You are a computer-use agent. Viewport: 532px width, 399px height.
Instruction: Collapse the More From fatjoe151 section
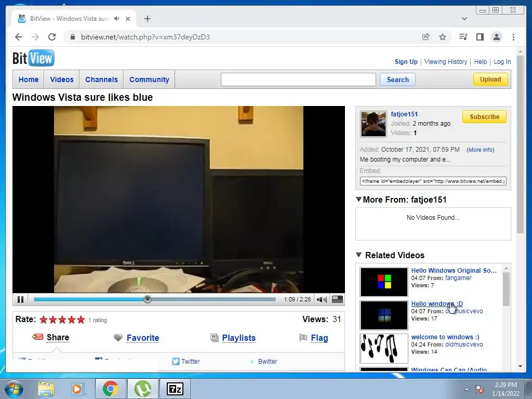click(x=358, y=199)
